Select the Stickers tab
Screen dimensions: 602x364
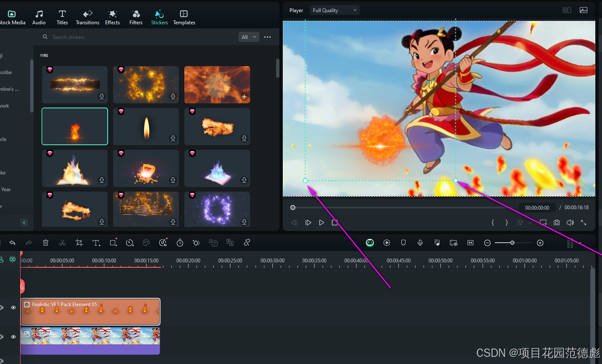pos(160,18)
